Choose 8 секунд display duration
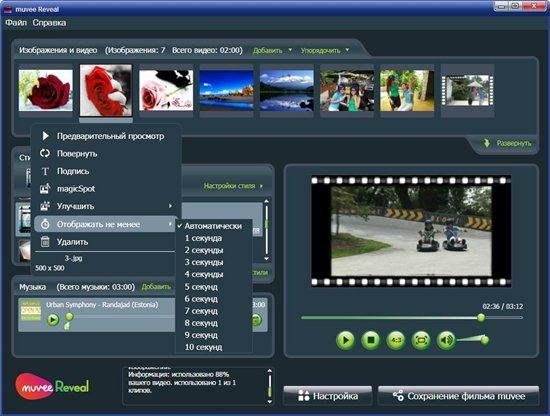The height and width of the screenshot is (416, 550). [x=201, y=323]
